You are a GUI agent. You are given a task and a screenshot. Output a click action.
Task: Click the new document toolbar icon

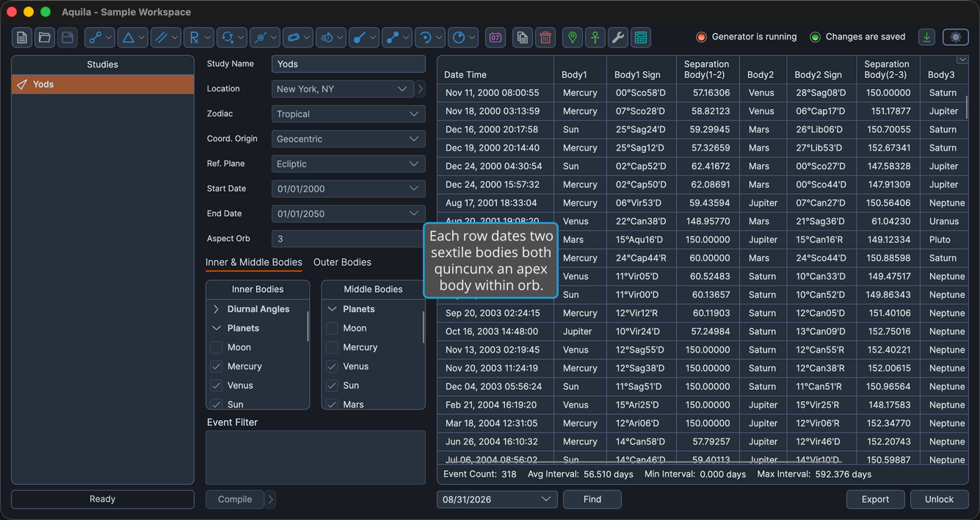tap(22, 37)
